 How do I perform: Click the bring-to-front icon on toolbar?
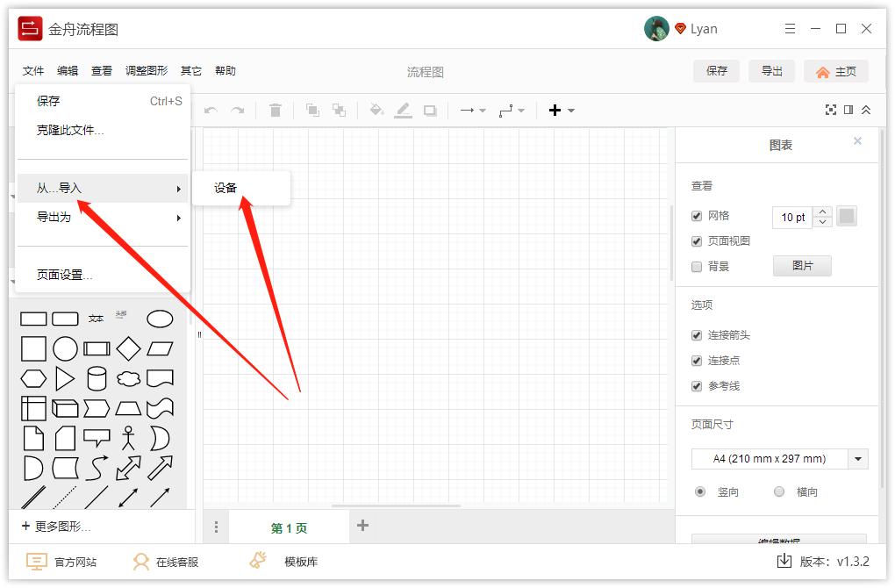(x=312, y=110)
